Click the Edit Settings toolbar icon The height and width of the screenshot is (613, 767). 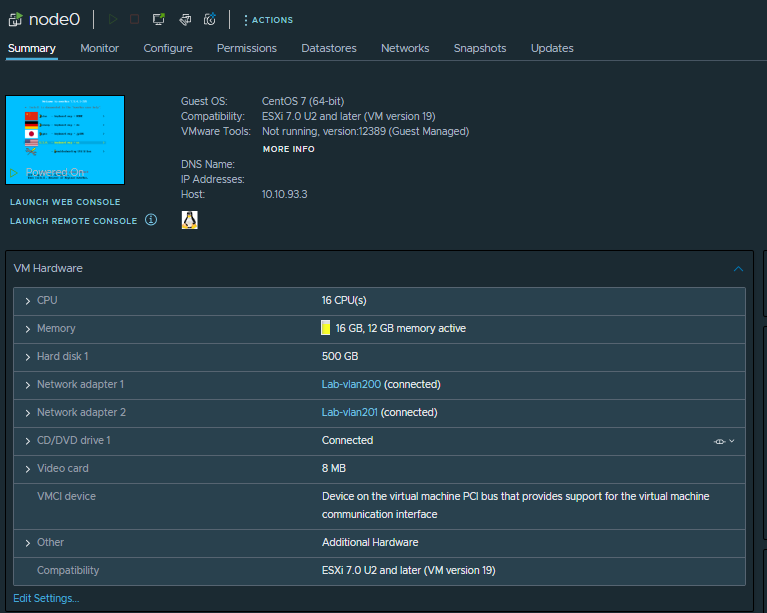185,19
